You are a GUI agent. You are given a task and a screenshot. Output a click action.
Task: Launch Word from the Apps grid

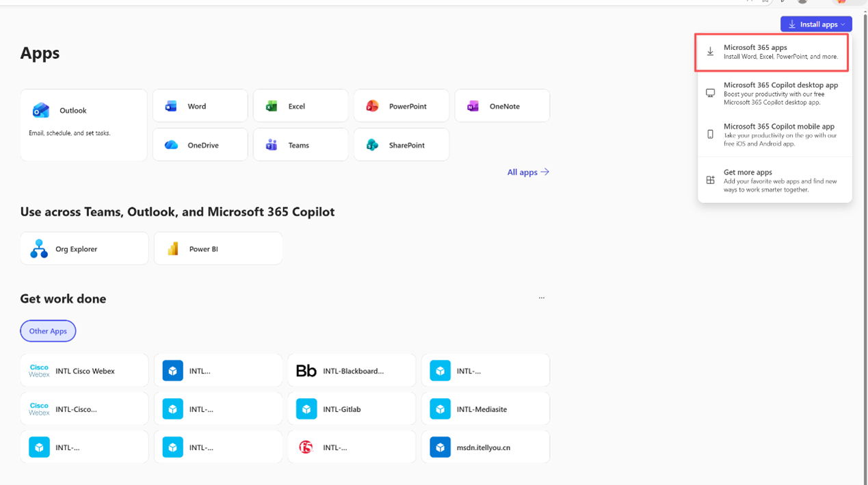click(200, 106)
